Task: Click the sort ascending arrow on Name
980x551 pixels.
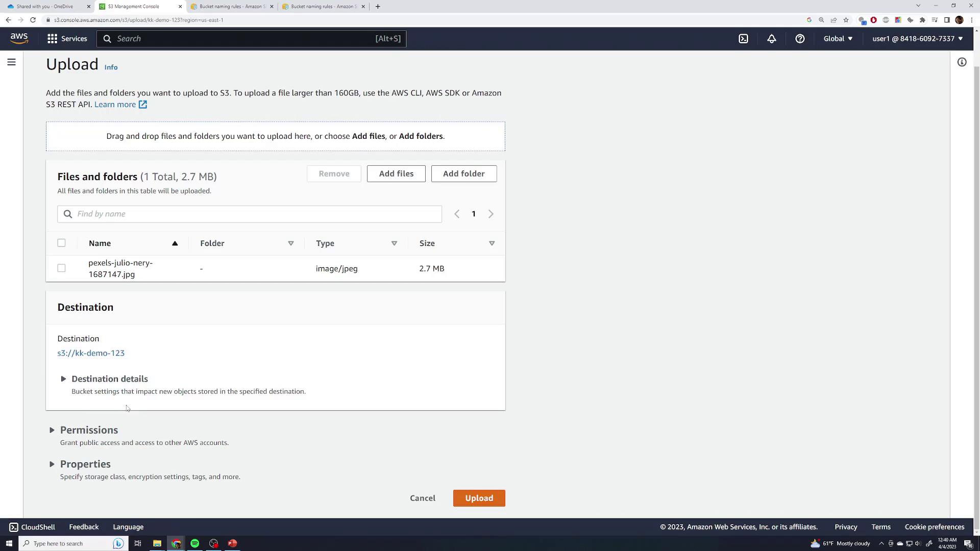Action: point(175,243)
